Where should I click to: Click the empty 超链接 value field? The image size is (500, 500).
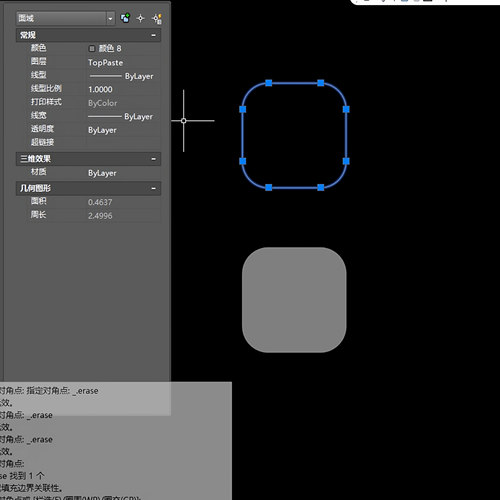coord(123,142)
